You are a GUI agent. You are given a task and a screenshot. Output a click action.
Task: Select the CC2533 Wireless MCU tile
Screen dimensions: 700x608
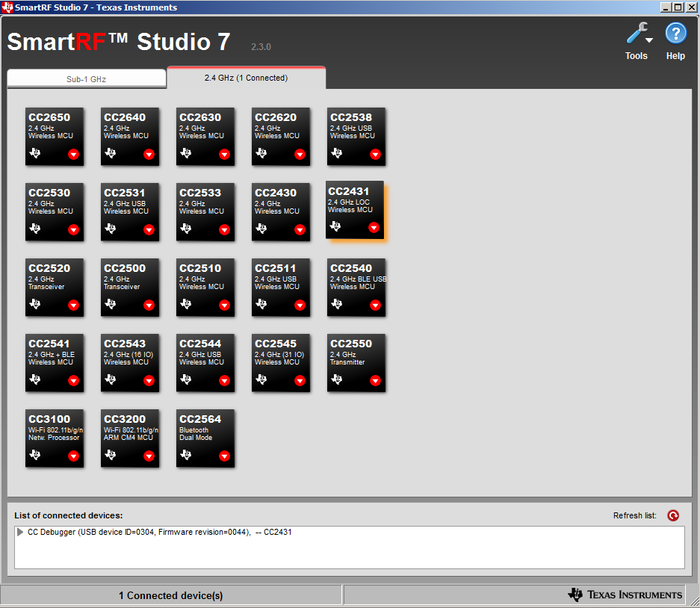click(x=205, y=212)
